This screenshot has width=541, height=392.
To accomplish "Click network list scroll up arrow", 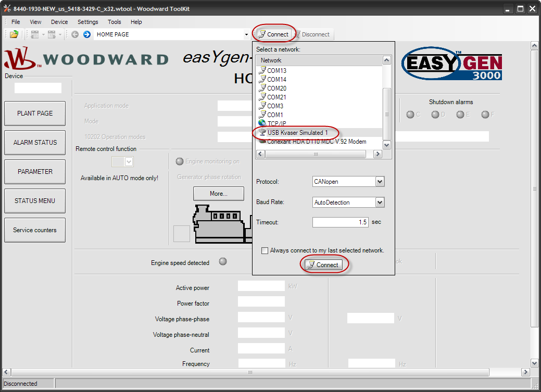I will [387, 60].
